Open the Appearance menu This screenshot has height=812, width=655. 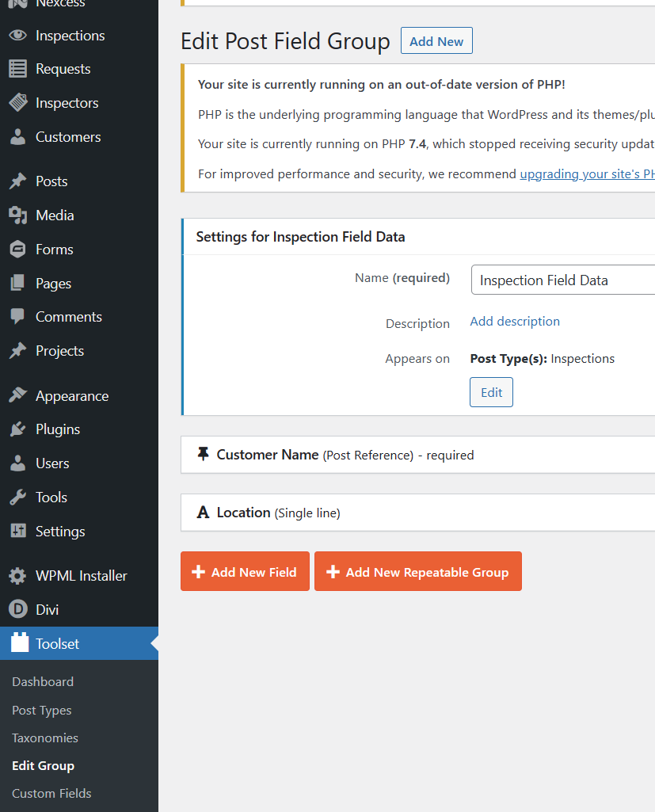click(71, 396)
